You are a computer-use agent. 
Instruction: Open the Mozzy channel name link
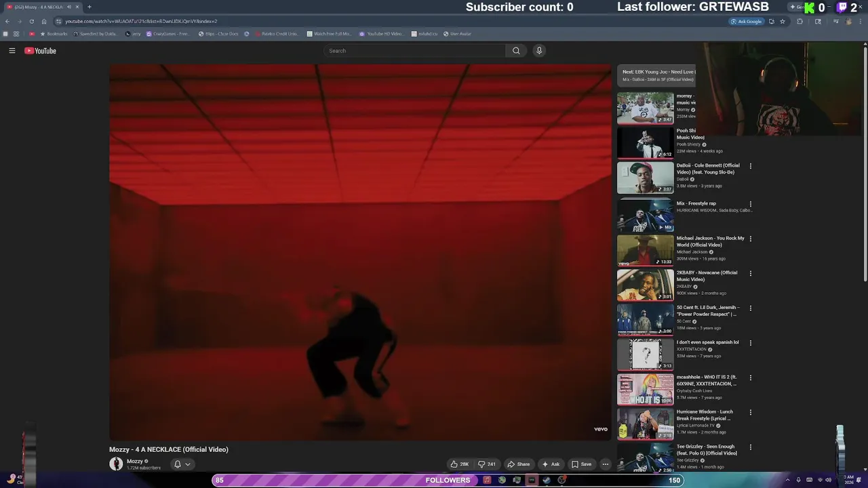[x=135, y=461]
